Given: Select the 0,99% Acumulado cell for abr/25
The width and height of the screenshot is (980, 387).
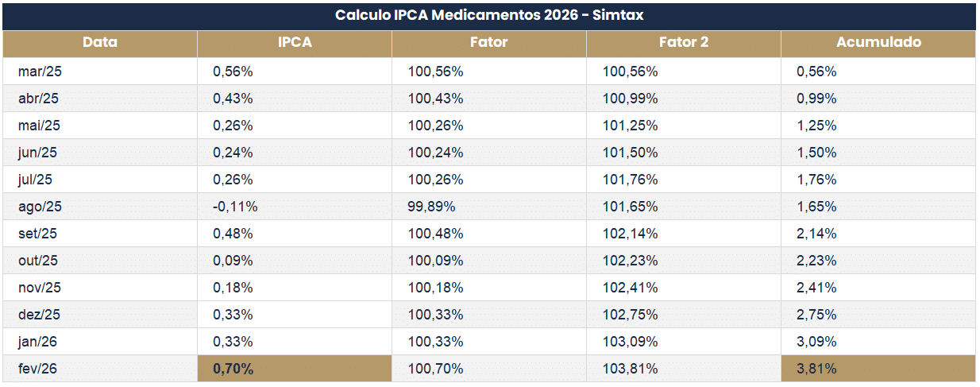Looking at the screenshot, I should click(x=816, y=99).
